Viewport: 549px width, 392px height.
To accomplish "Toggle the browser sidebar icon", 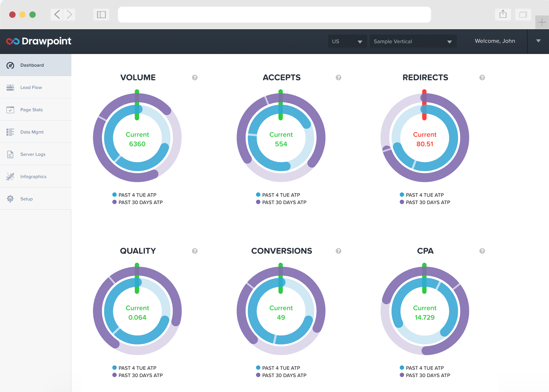I will pos(101,14).
